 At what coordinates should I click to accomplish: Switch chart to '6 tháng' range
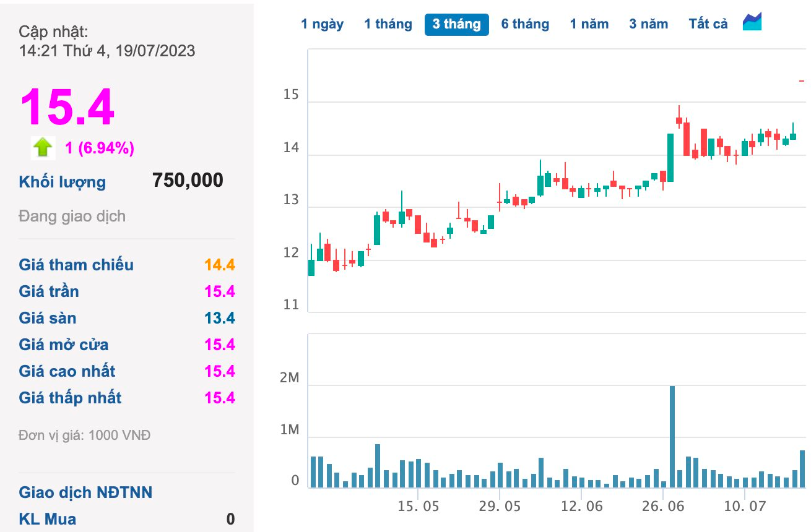click(x=525, y=24)
